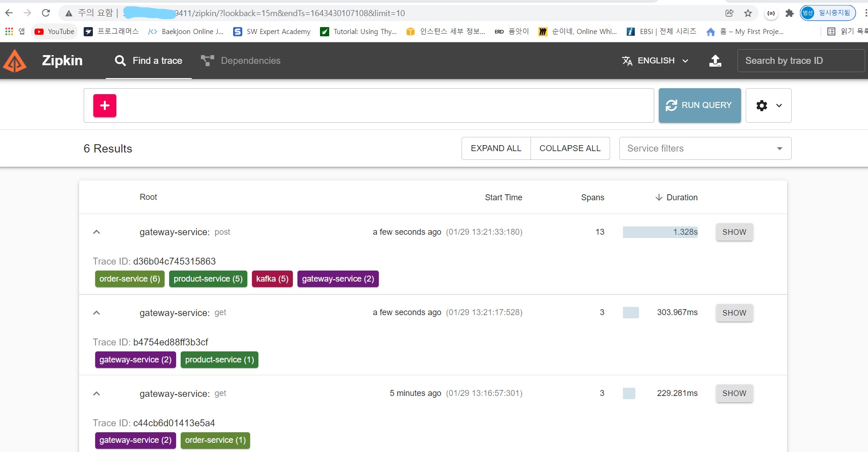
Task: Click the 1.328s duration bar
Action: coord(660,232)
